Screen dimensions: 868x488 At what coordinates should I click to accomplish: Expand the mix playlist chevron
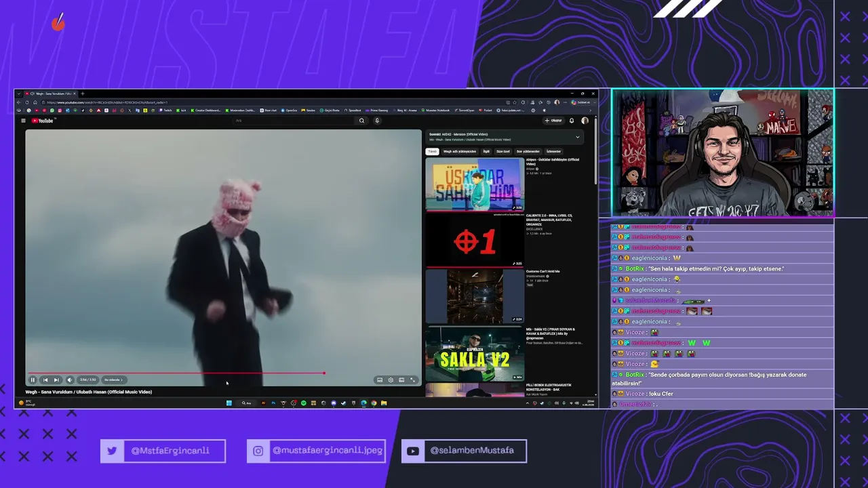pos(578,137)
